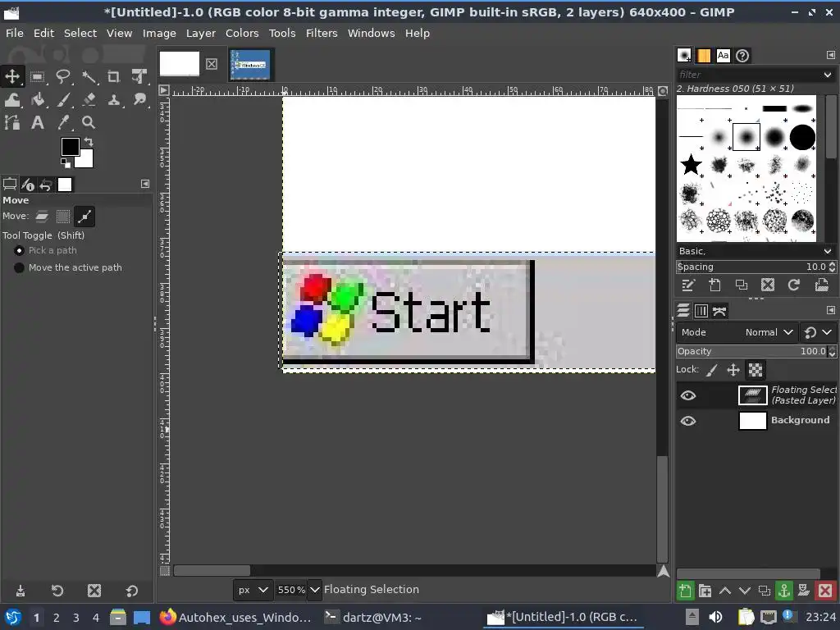The image size is (840, 630).
Task: Duplicate the selected brush
Action: point(742,285)
